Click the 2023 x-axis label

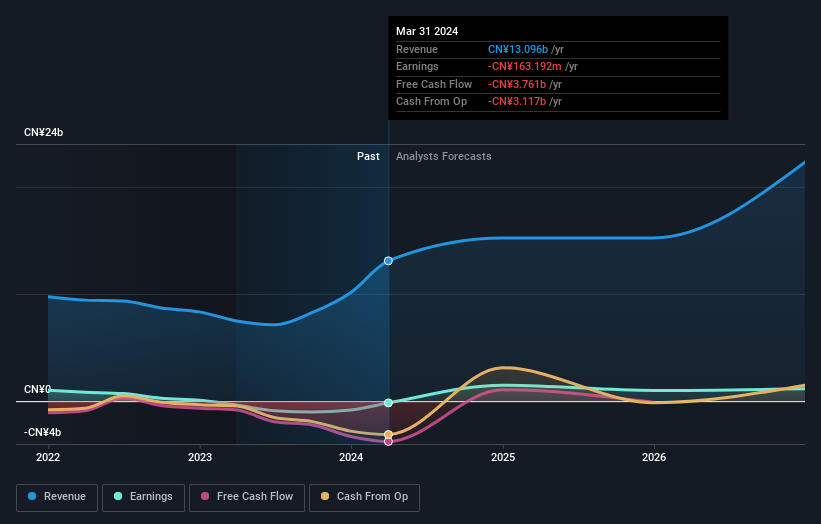coord(200,458)
